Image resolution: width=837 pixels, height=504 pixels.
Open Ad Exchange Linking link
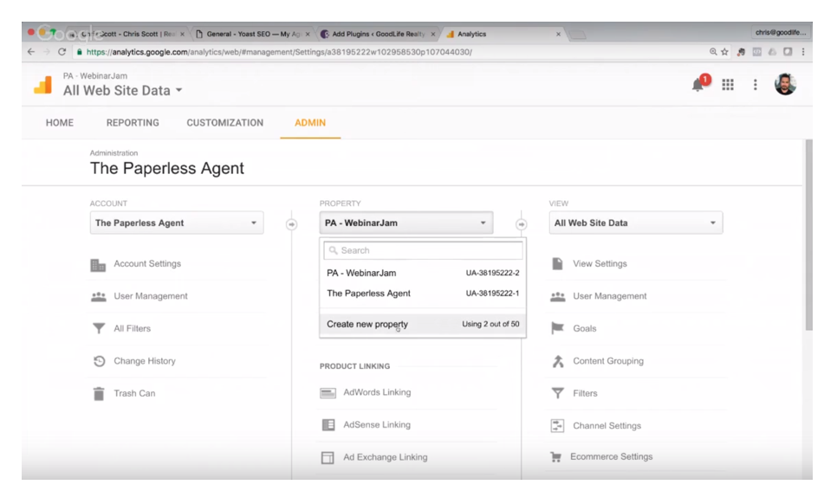pyautogui.click(x=385, y=457)
